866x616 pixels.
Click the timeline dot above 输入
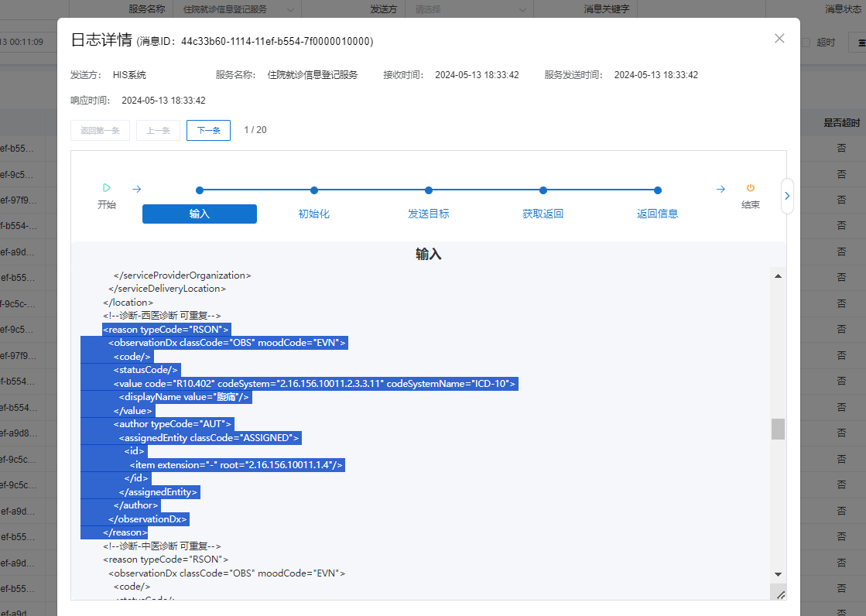click(200, 190)
